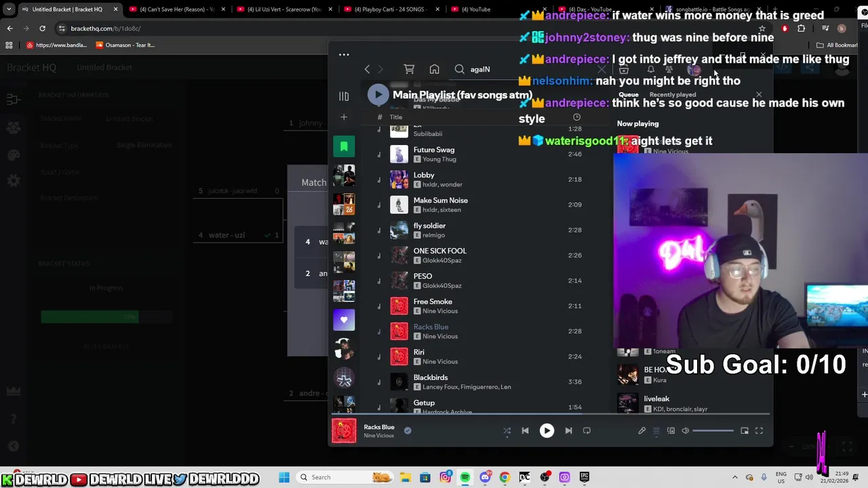The width and height of the screenshot is (868, 488).
Task: Open the Spotify cart icon
Action: click(409, 69)
